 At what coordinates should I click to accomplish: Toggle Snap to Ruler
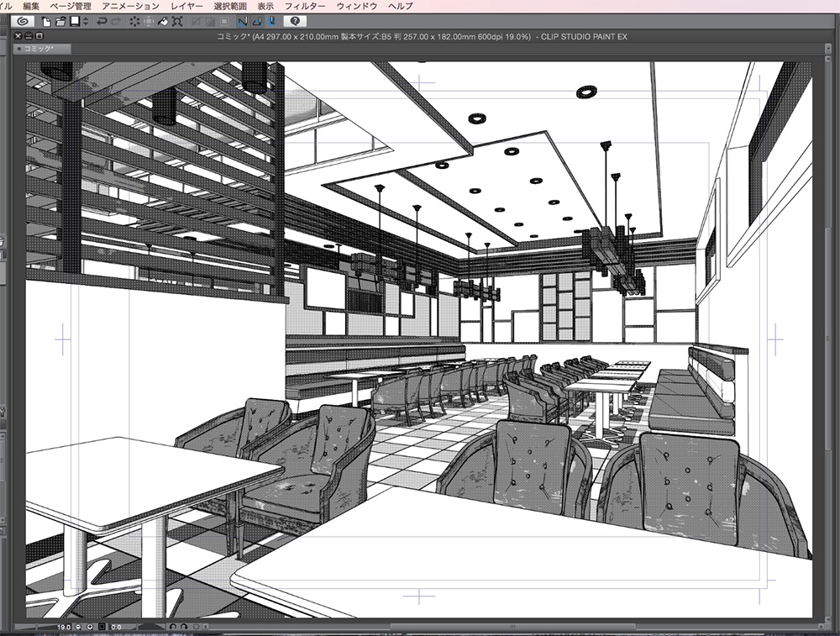click(x=243, y=22)
